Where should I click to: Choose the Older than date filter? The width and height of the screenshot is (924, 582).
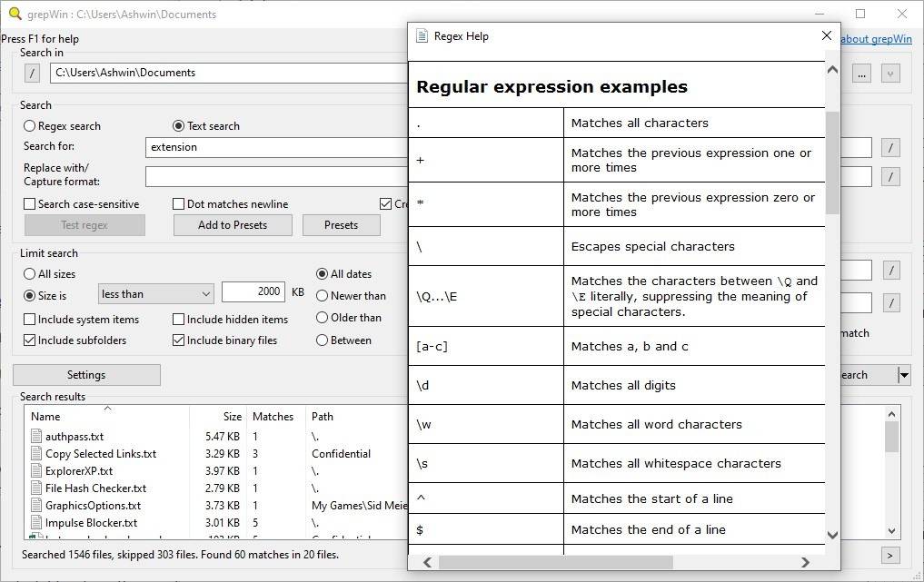click(x=349, y=318)
